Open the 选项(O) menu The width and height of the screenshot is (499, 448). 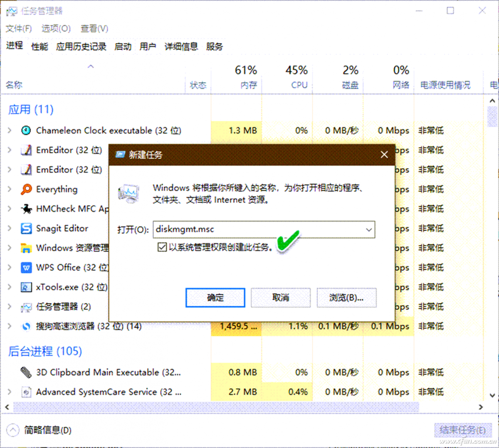[x=56, y=29]
